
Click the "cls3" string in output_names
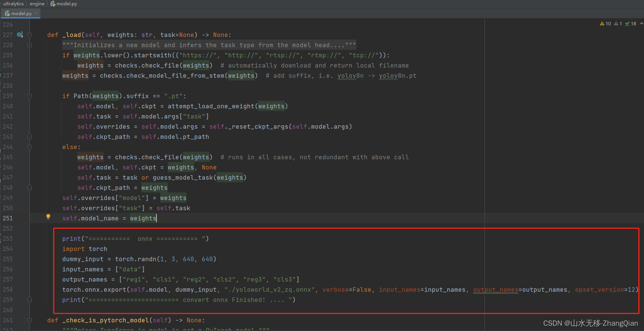(x=285, y=279)
